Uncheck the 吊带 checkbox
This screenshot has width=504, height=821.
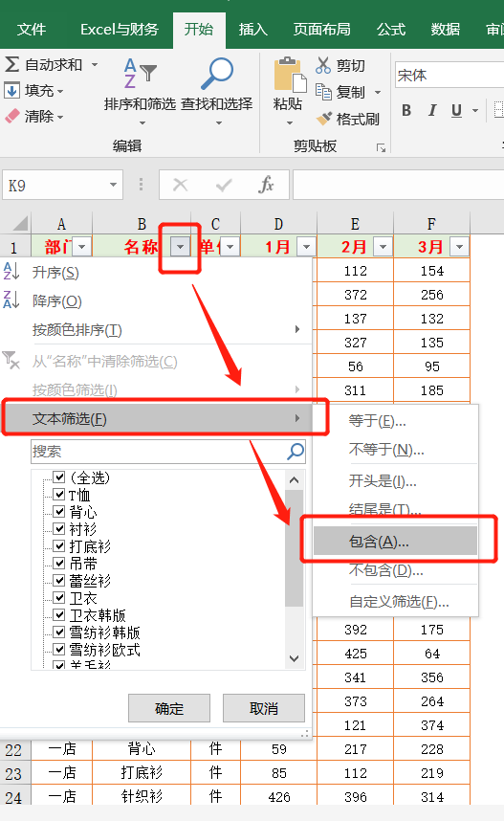click(59, 564)
